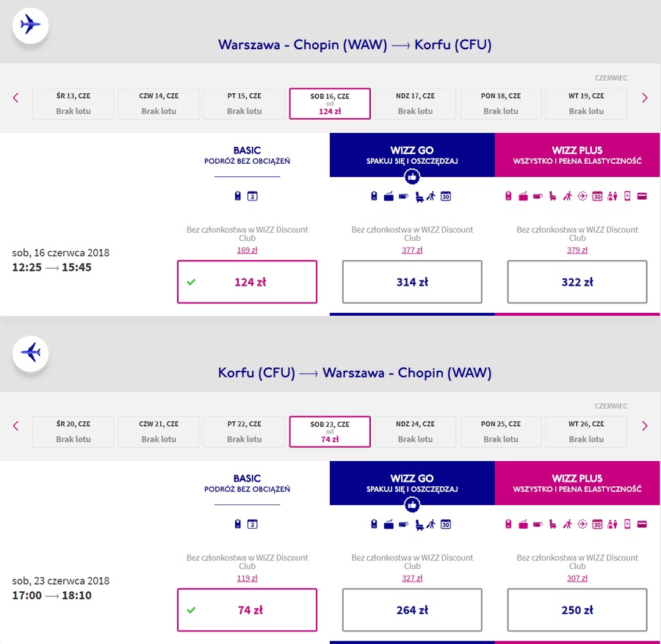Image resolution: width=661 pixels, height=644 pixels.
Task: Click outbound WIZZ PLUS airport check-in plane icon
Action: click(582, 196)
